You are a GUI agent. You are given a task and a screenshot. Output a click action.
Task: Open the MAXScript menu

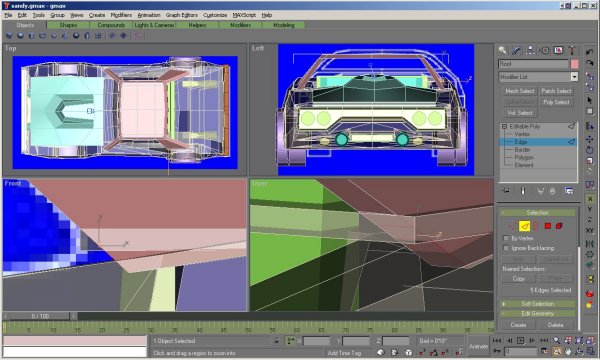(x=244, y=15)
